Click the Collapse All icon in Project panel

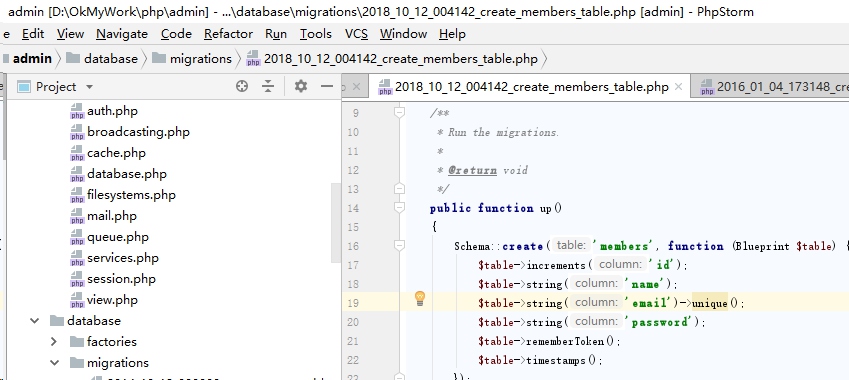[268, 86]
